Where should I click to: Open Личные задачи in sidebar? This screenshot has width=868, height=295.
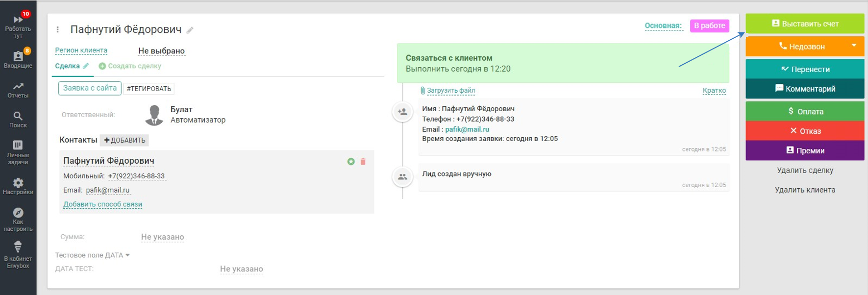tap(18, 152)
